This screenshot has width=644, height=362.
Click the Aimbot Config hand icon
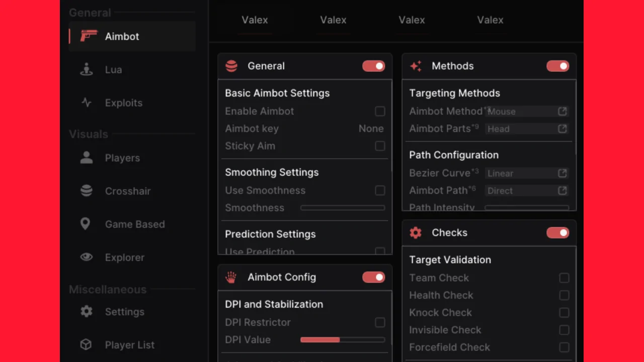pos(231,277)
